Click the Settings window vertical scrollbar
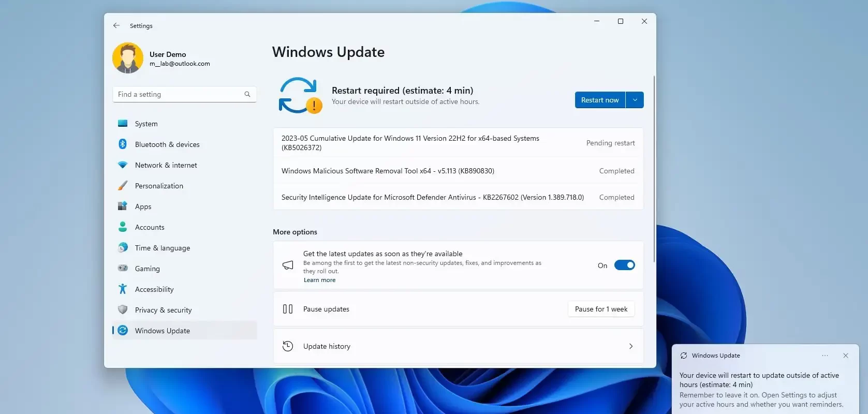Screen dimensions: 868x414 click(654, 169)
